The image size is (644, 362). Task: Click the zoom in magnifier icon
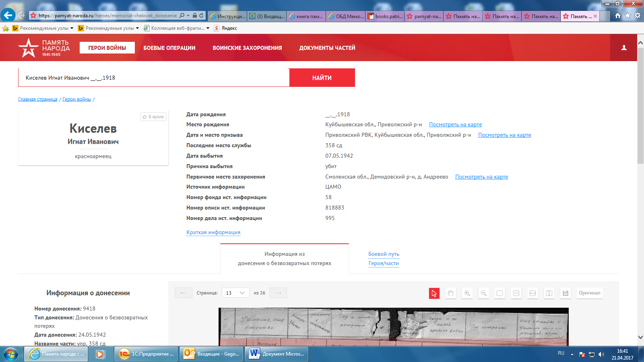point(467,293)
